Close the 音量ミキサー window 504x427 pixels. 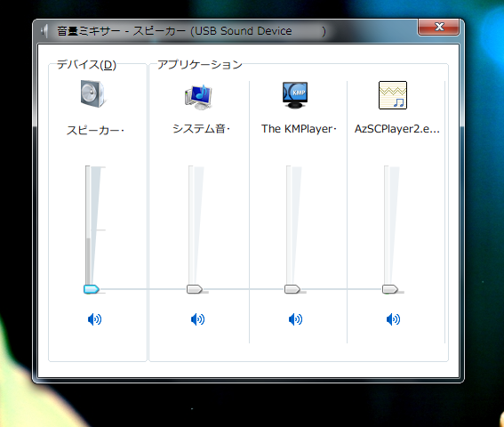pos(439,27)
